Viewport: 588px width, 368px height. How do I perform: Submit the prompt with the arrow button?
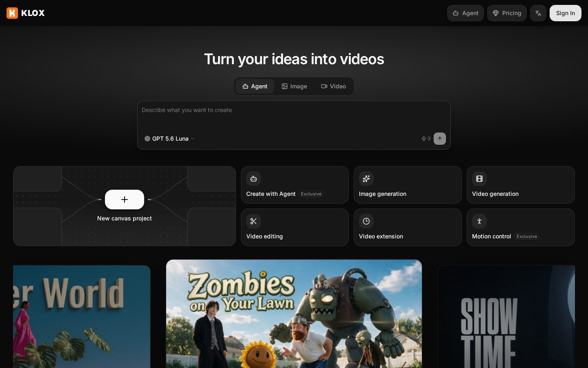[440, 139]
